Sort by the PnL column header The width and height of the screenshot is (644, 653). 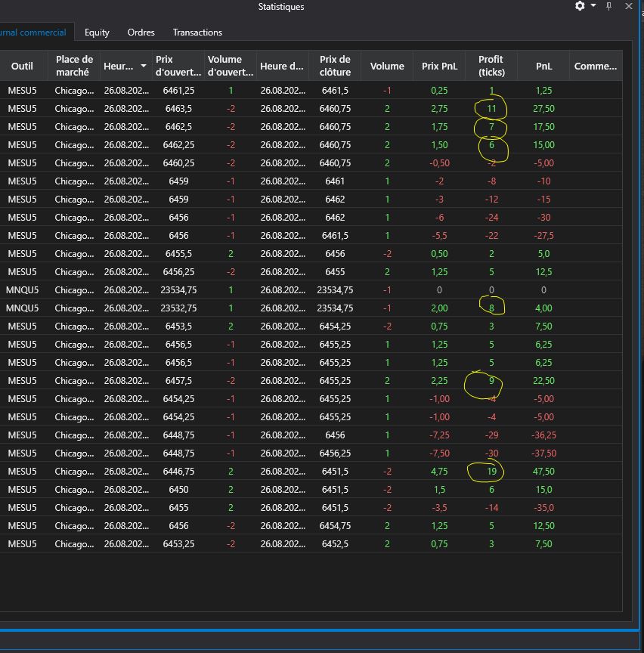543,66
